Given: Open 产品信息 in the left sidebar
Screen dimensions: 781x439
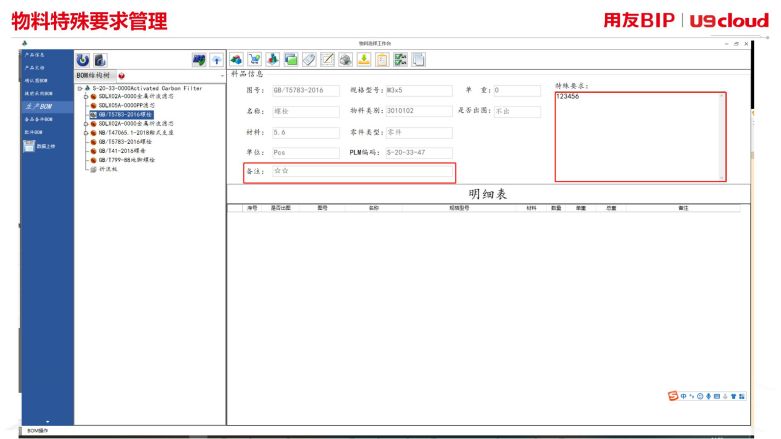Looking at the screenshot, I should (x=35, y=54).
